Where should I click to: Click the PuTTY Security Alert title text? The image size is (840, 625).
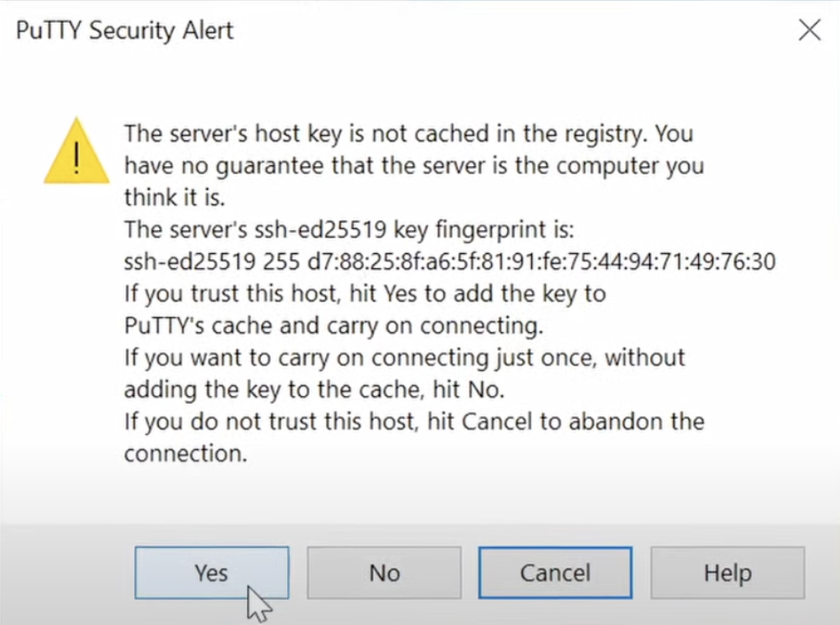(x=124, y=30)
